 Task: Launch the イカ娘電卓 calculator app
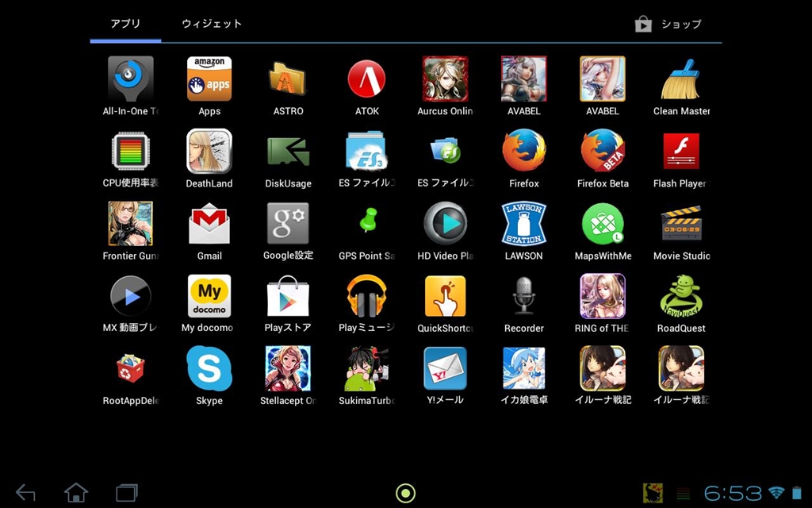pyautogui.click(x=524, y=368)
